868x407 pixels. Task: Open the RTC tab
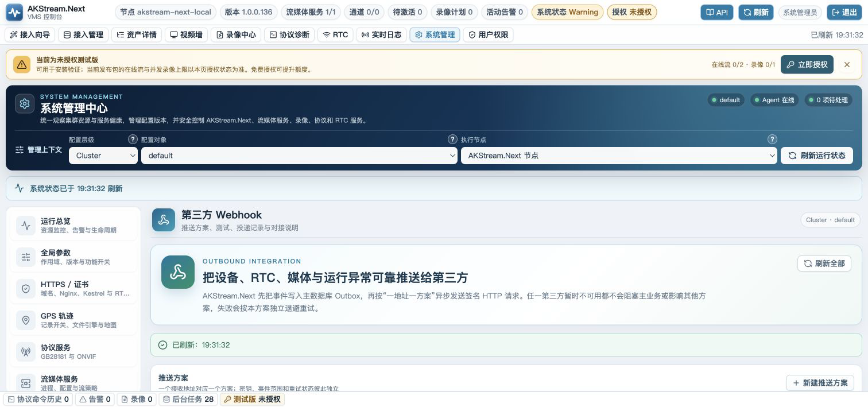335,35
